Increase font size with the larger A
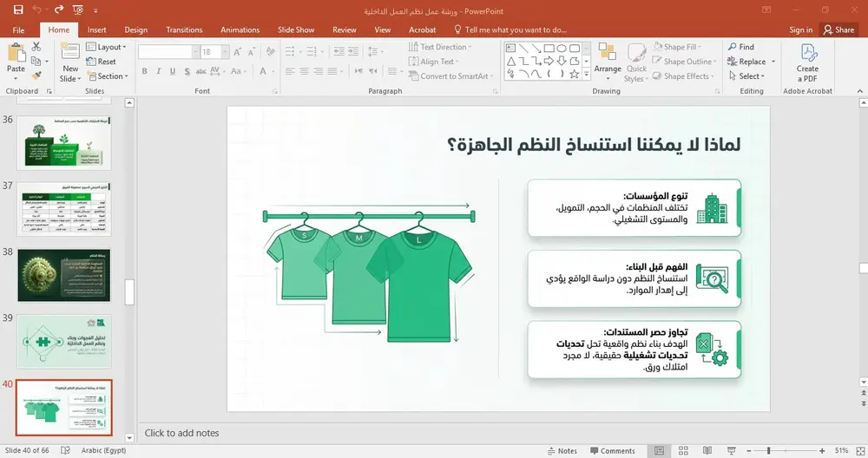The height and width of the screenshot is (458, 868). [x=237, y=52]
